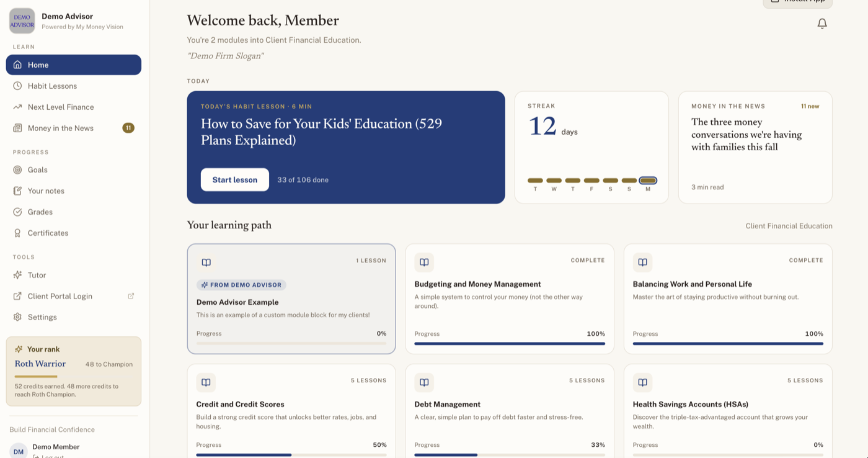Click the Demo Advisor logo badge

(22, 21)
